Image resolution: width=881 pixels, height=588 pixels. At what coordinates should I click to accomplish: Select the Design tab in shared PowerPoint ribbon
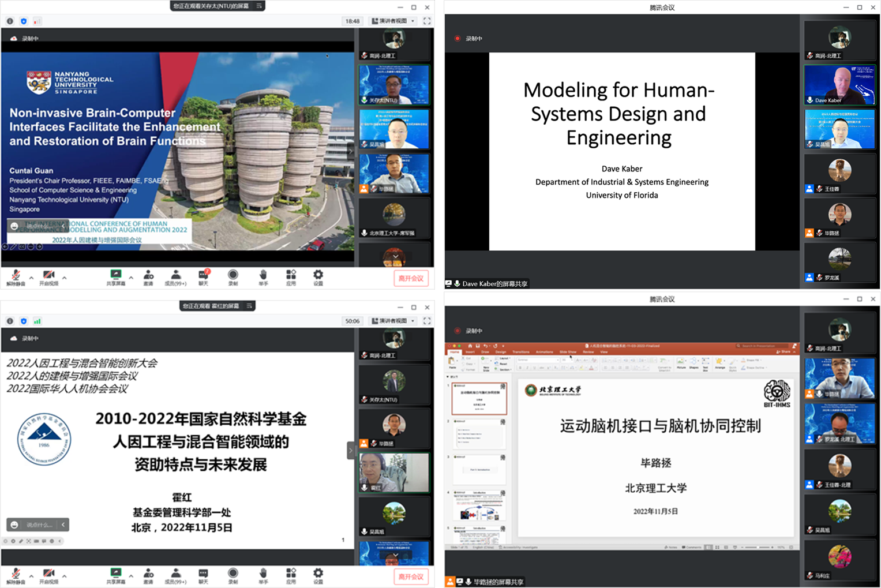500,351
